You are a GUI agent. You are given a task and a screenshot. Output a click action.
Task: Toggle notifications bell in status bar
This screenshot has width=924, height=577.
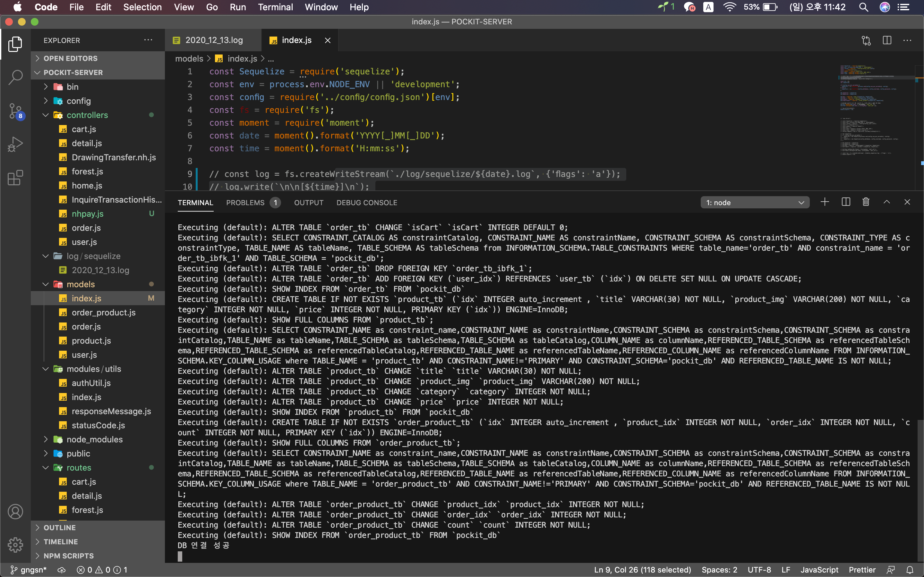click(910, 570)
